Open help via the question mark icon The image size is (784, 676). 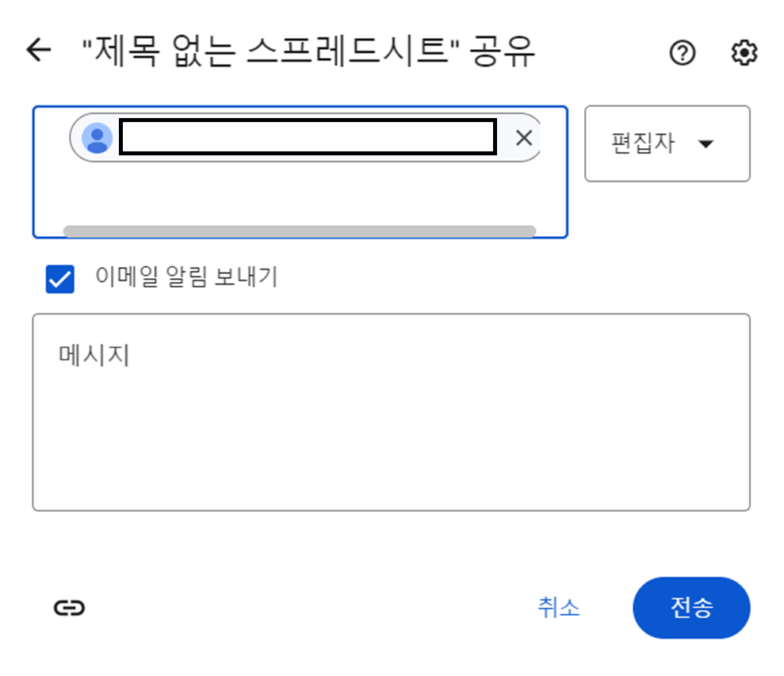[x=683, y=52]
